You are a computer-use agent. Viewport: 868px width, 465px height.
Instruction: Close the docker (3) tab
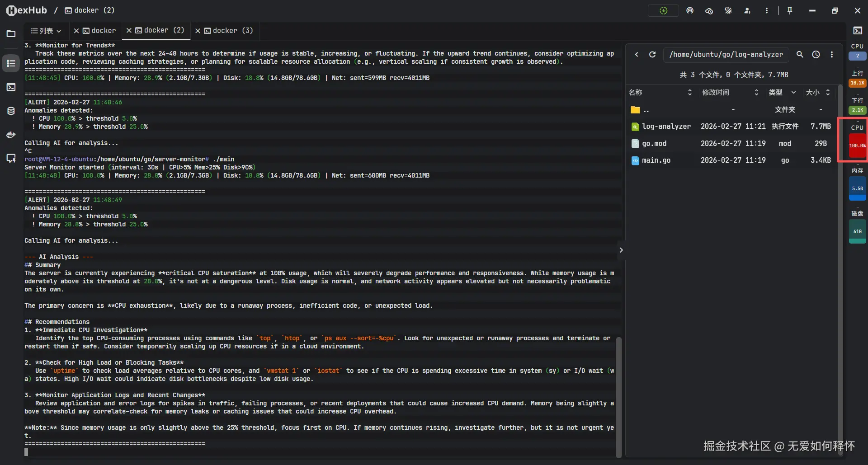click(x=198, y=31)
